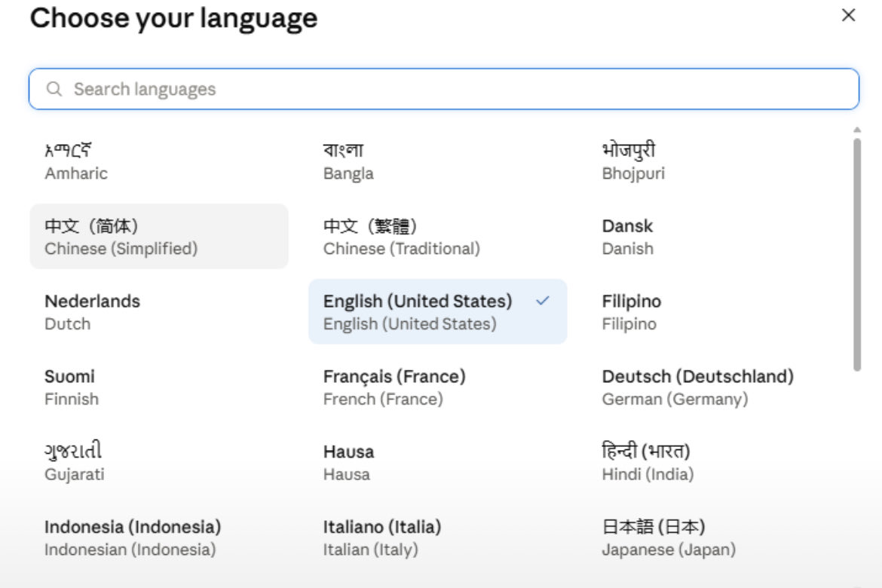The height and width of the screenshot is (588, 882).
Task: Choose Chinese (Traditional) option
Action: click(438, 236)
